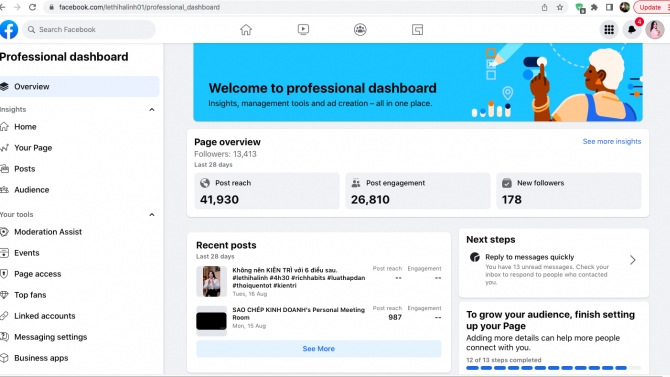Select Overview in the sidebar
Viewport: 670px width, 377px height.
(79, 86)
